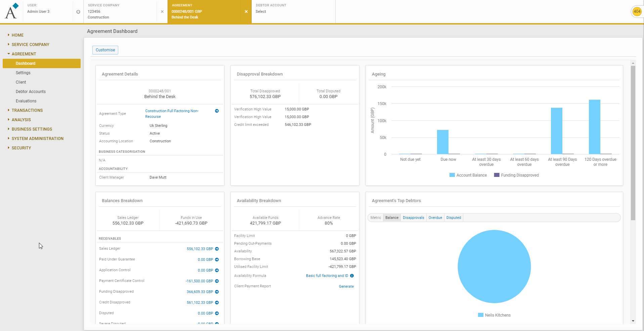Click the 120 Days overdue bar
644x331 pixels.
click(594, 127)
